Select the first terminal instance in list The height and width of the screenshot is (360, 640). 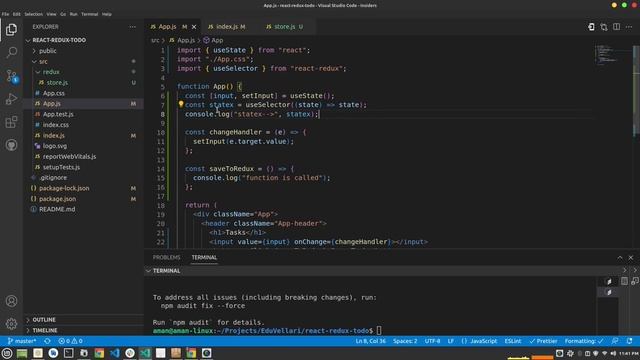pos(609,281)
